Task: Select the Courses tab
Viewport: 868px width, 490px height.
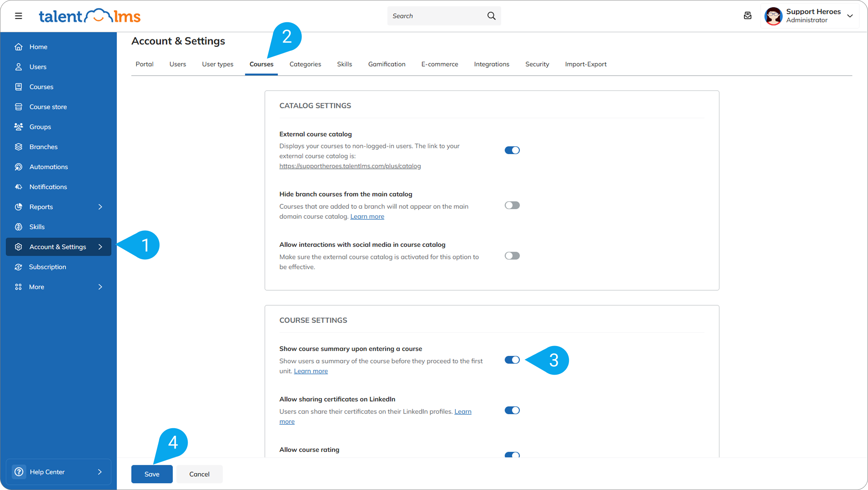Action: click(x=261, y=64)
